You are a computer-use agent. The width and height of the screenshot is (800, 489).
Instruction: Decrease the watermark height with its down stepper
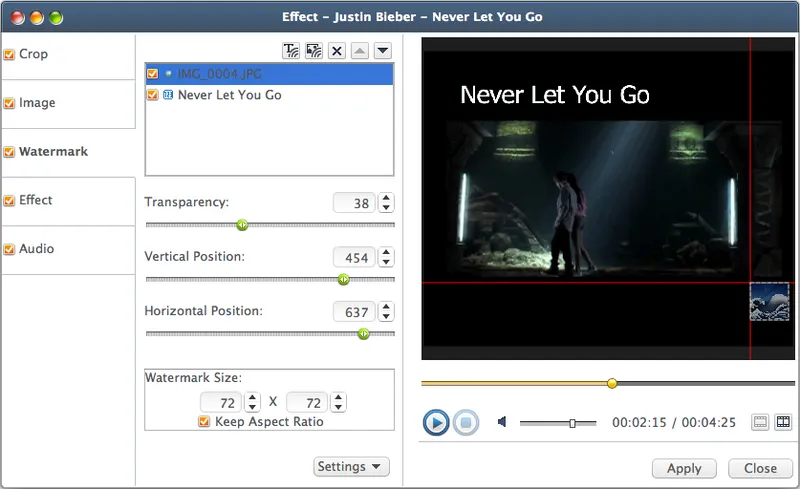[x=338, y=407]
